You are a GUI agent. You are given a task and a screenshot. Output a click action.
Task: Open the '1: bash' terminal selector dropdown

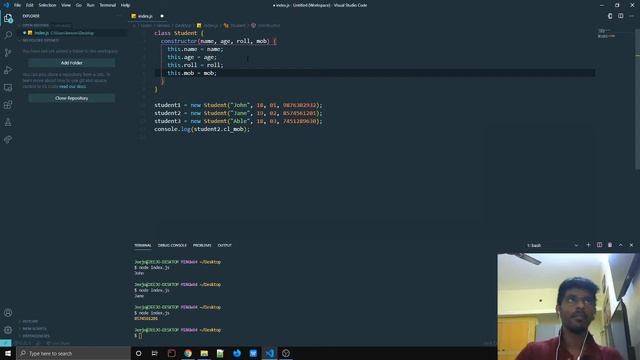click(552, 245)
